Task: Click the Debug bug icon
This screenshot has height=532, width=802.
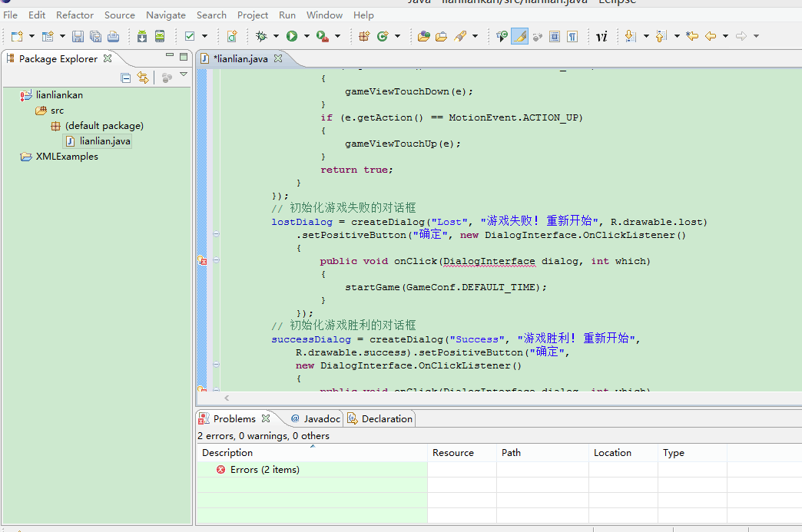Action: click(x=261, y=36)
